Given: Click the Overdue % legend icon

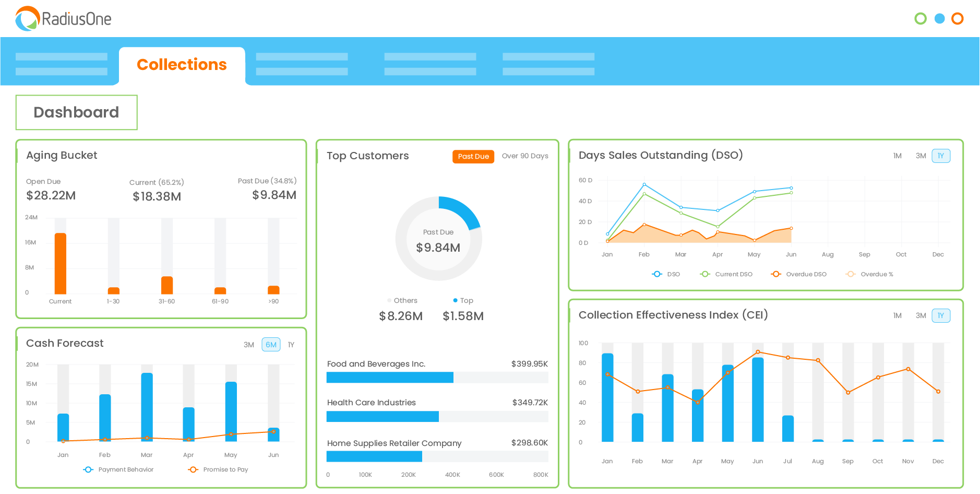Looking at the screenshot, I should (851, 274).
